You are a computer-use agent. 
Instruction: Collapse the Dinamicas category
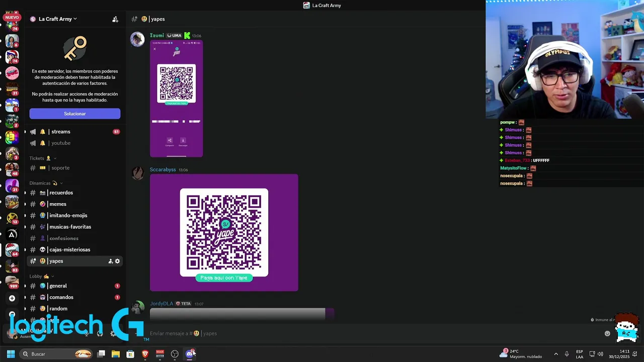coord(46,183)
